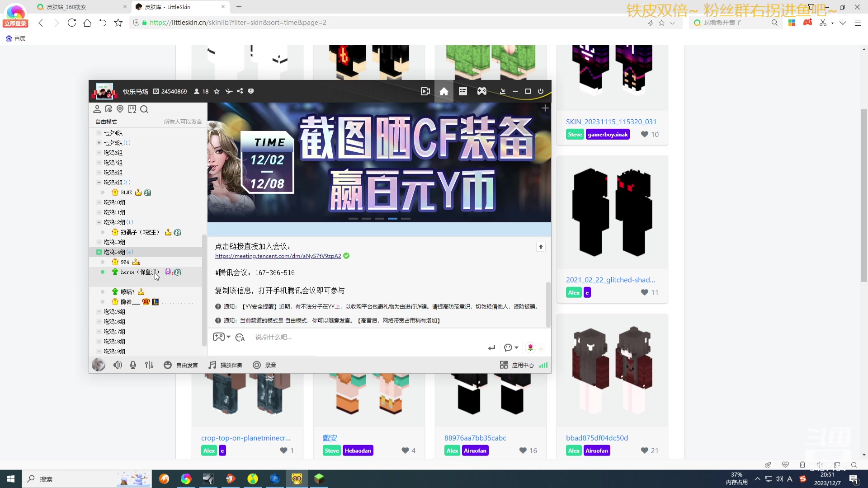Select the microphone icon in YY bottom toolbar
868x488 pixels.
coord(132,365)
